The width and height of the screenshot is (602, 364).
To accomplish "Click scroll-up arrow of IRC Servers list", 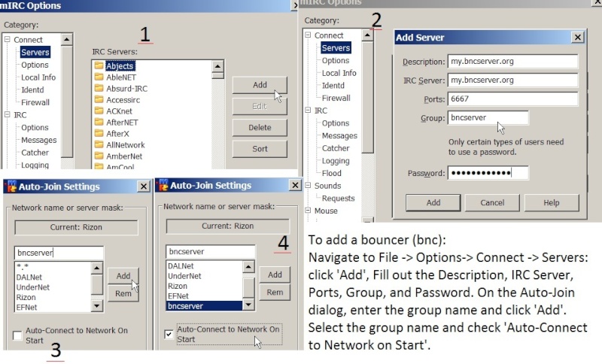I will [217, 66].
